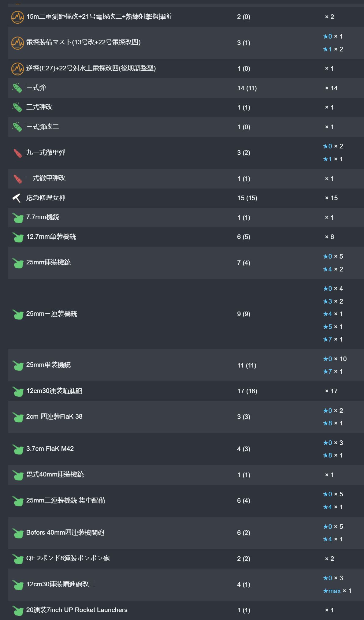Click 20連装7inch UP Rocket Launchers name

77,610
